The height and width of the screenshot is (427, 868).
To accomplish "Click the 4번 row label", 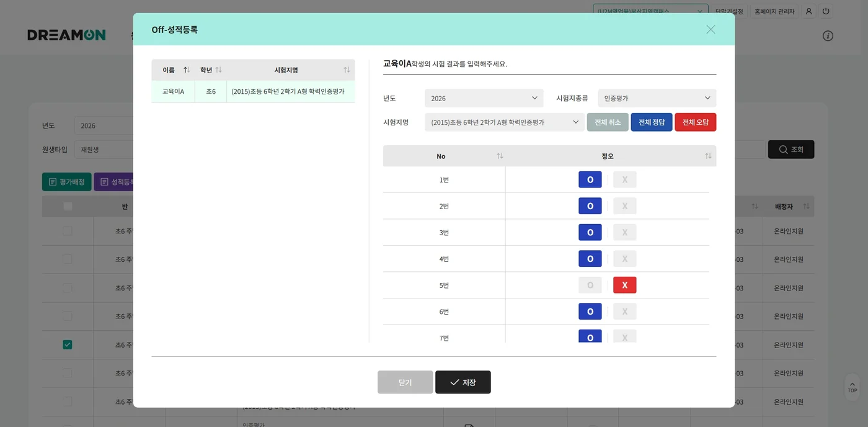I will click(444, 259).
